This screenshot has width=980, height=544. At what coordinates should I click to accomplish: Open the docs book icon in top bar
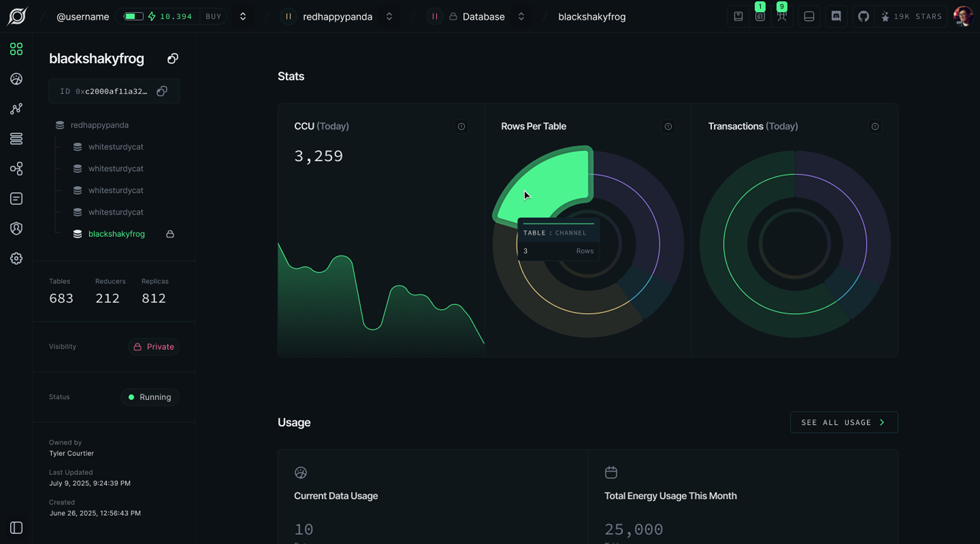738,16
